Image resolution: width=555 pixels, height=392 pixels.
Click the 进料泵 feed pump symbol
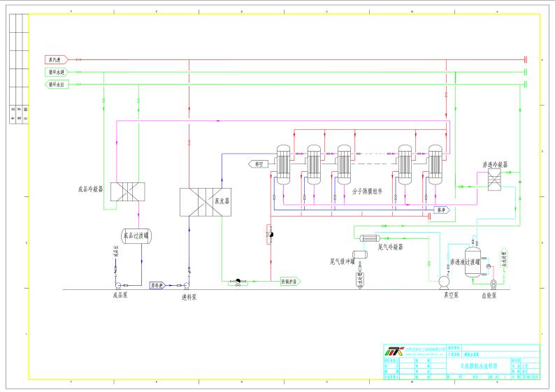click(x=186, y=285)
